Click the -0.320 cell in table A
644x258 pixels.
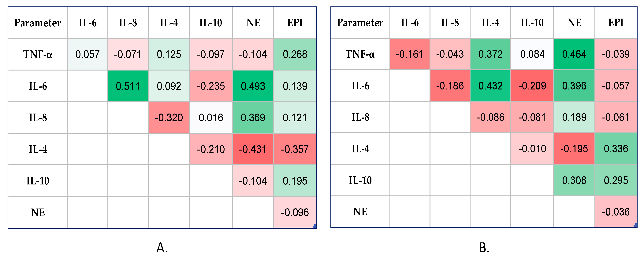point(169,118)
